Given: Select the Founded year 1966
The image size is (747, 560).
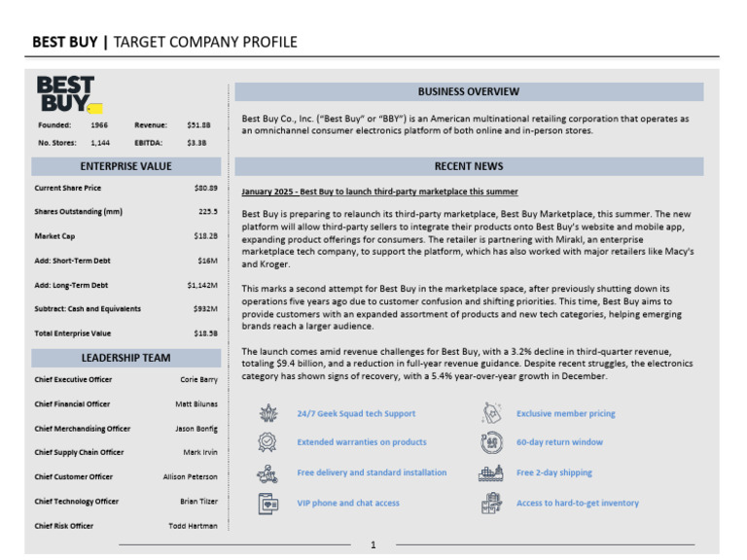Looking at the screenshot, I should click(x=99, y=125).
